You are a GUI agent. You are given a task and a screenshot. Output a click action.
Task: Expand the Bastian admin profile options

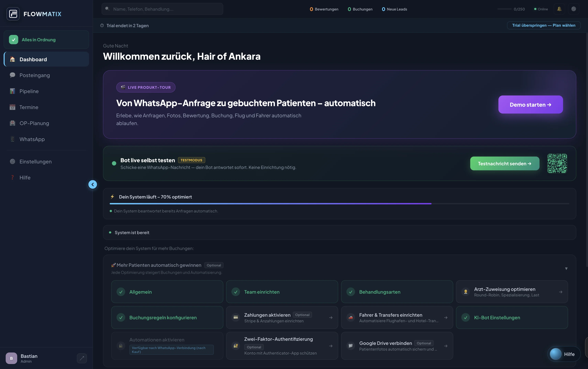pos(82,358)
